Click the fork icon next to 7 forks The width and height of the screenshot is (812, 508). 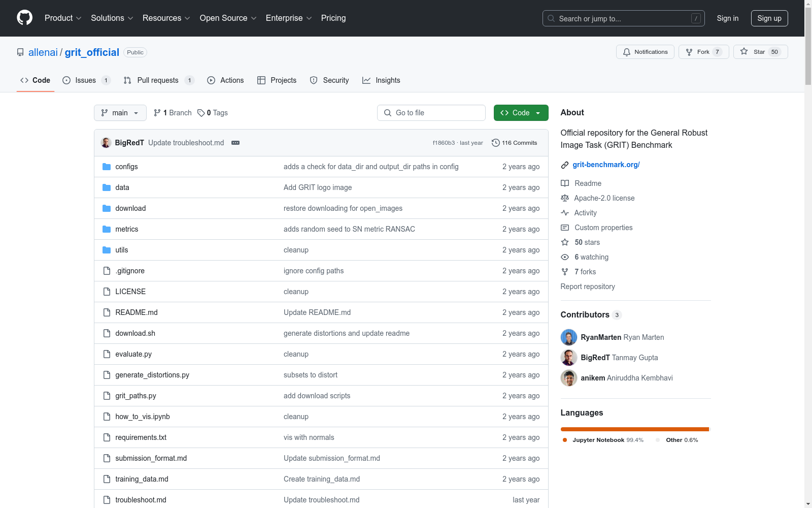coord(565,272)
